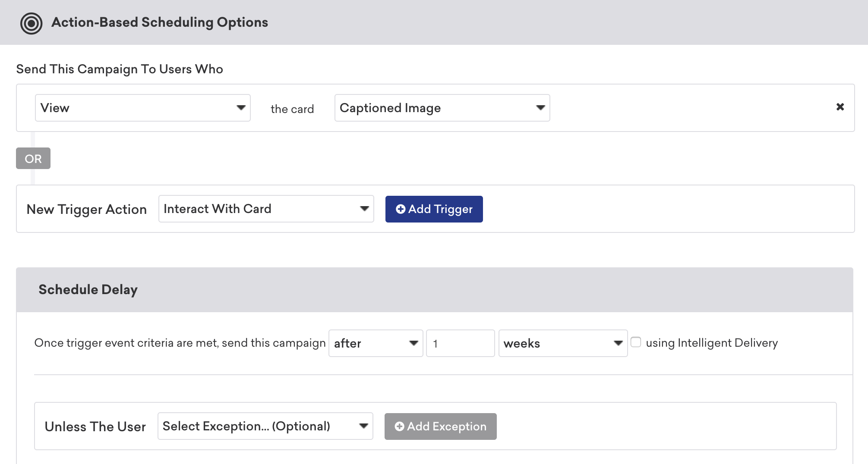Open the Captioned Image card dropdown
This screenshot has height=464, width=868.
coord(442,108)
